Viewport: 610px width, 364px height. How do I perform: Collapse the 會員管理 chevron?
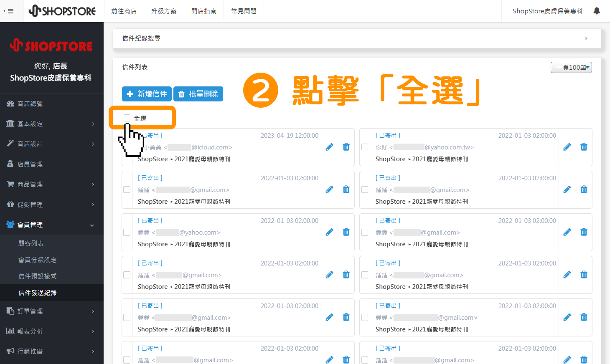click(92, 225)
